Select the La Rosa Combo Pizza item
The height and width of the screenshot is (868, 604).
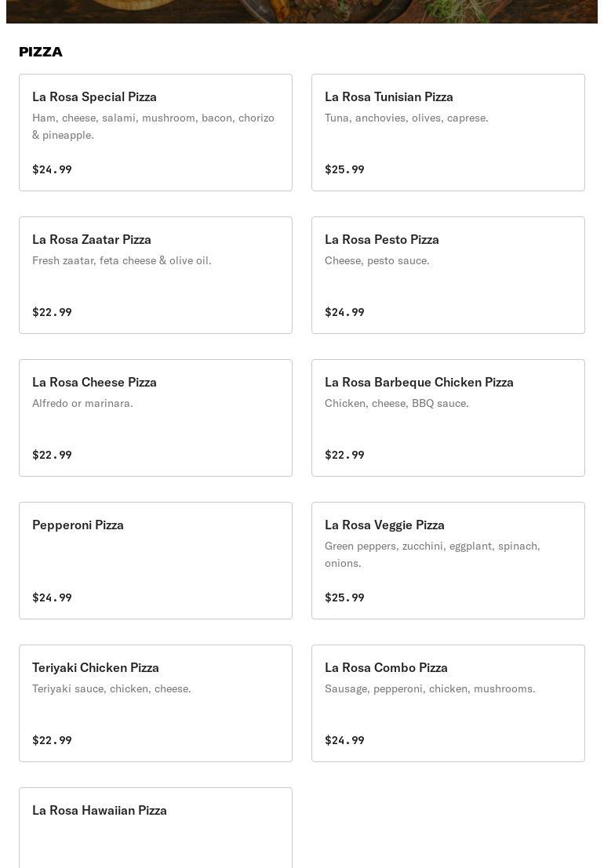point(448,703)
